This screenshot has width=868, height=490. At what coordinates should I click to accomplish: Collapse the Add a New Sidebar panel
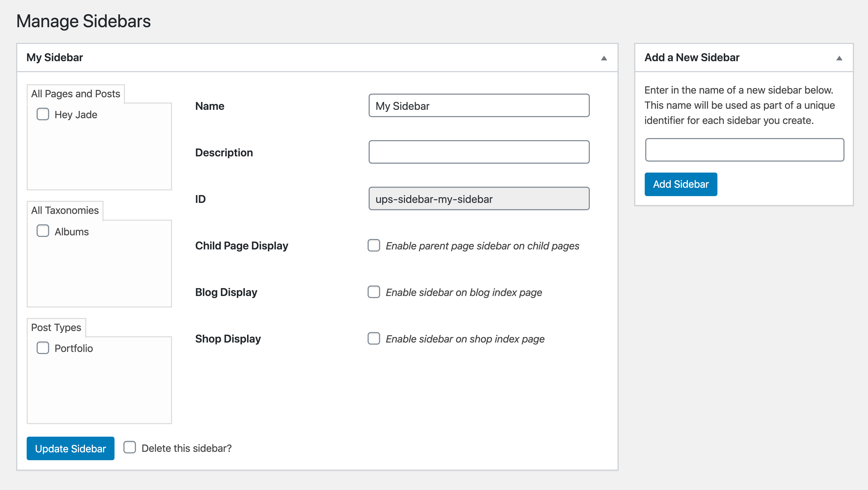pos(839,58)
